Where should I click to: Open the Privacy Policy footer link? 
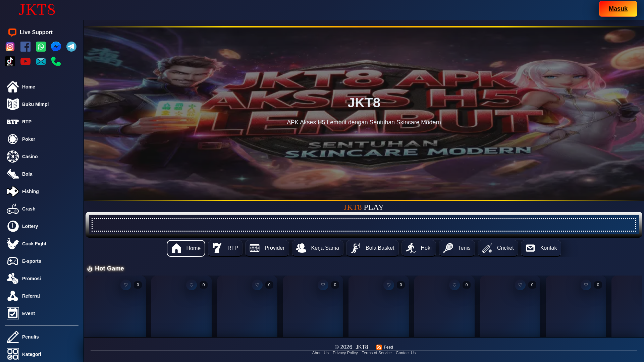click(345, 353)
